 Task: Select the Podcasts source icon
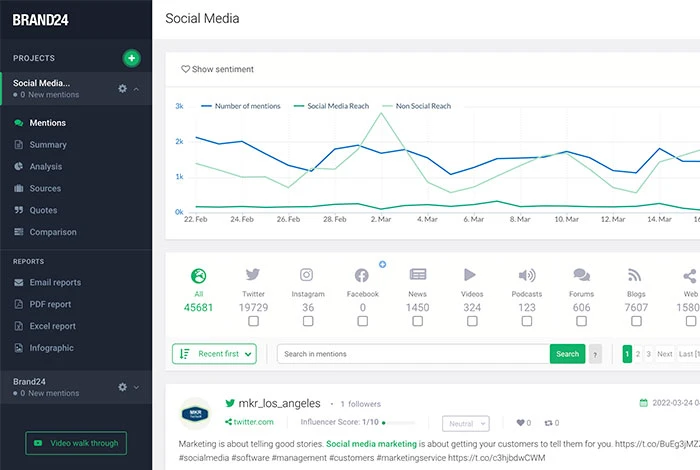[x=527, y=275]
